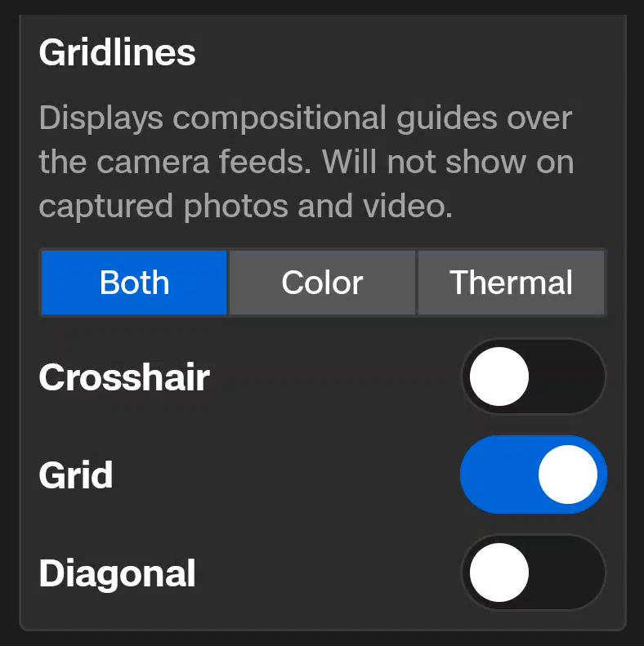Choose the Thermal feed option
Viewport: 644px width, 646px height.
pos(511,283)
